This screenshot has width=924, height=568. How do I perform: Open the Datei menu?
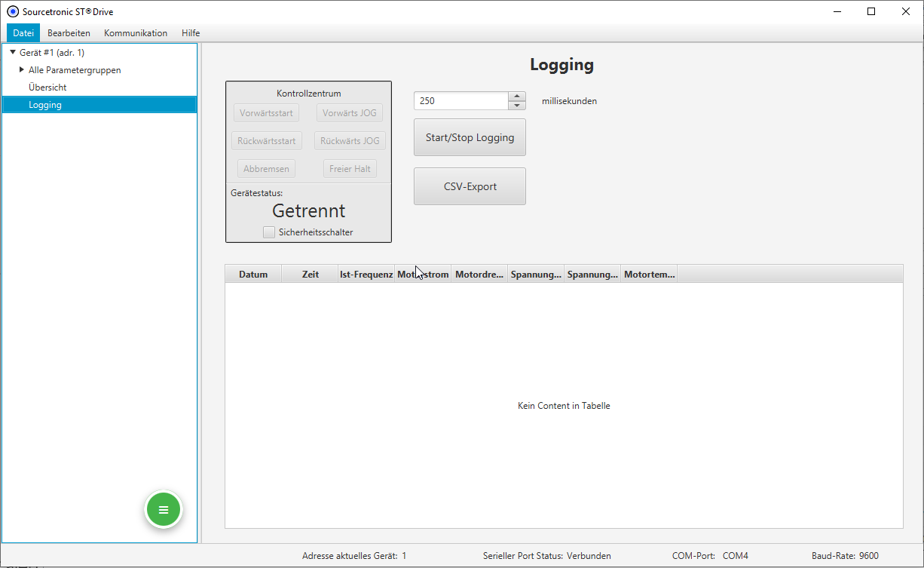[23, 33]
